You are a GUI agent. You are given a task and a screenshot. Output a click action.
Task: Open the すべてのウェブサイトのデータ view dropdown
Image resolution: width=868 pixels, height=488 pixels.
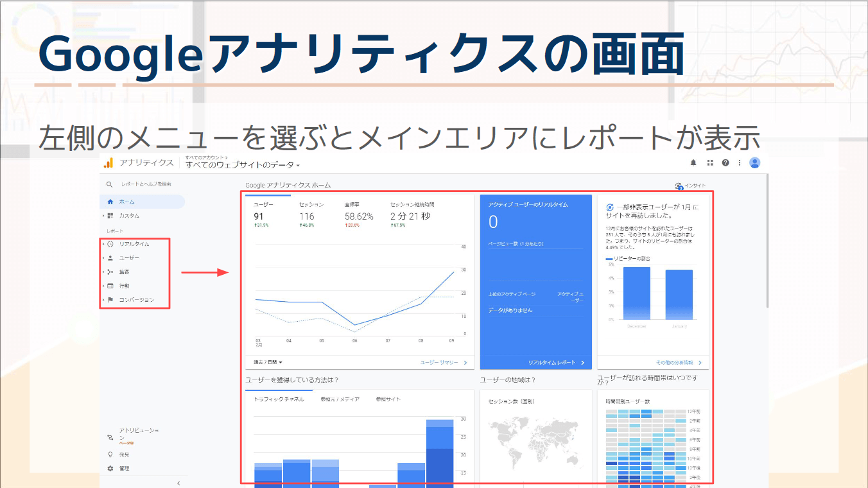click(x=243, y=165)
